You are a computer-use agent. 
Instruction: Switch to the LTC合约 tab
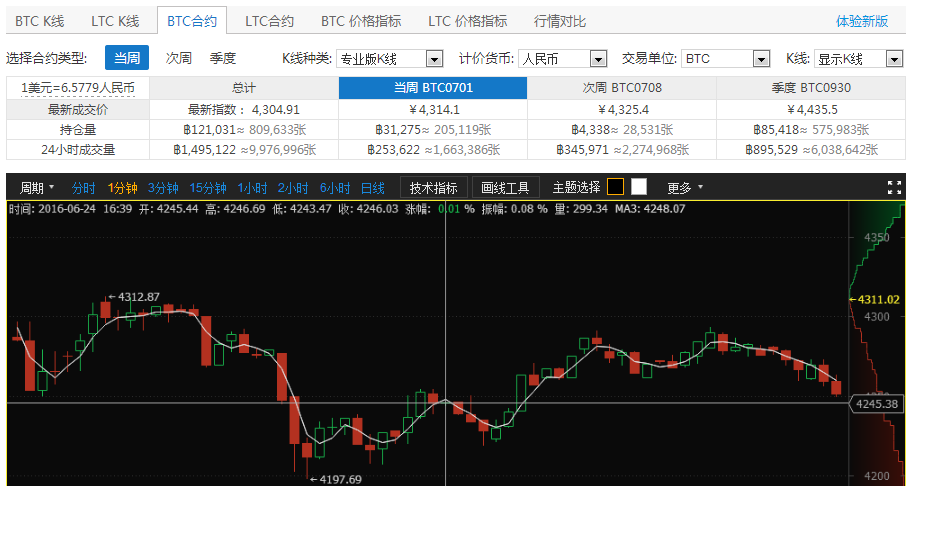(269, 22)
